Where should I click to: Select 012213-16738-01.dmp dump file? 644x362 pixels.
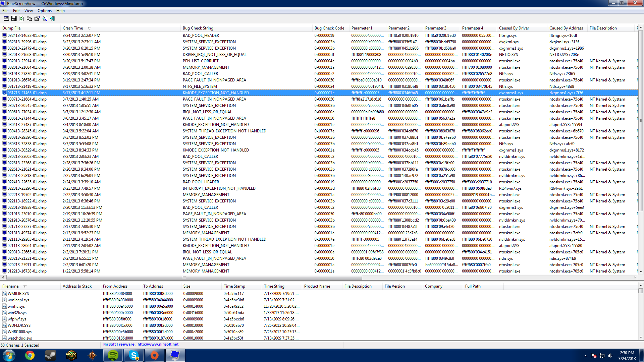(27, 271)
